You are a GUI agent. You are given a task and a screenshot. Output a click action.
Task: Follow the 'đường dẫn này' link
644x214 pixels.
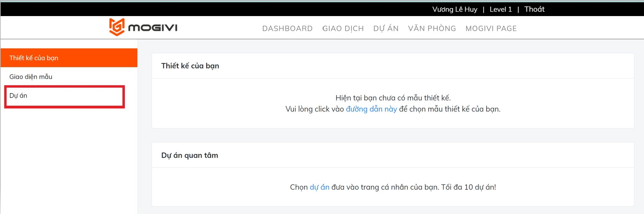[371, 109]
